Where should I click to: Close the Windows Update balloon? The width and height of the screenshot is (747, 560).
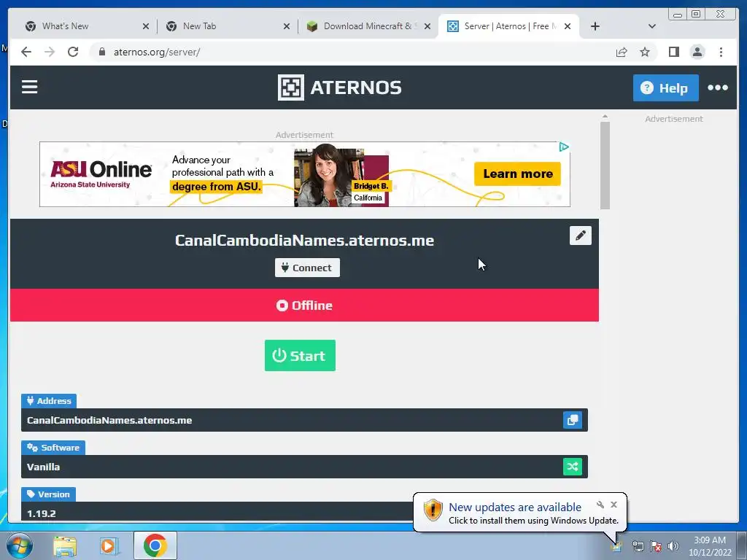click(614, 505)
